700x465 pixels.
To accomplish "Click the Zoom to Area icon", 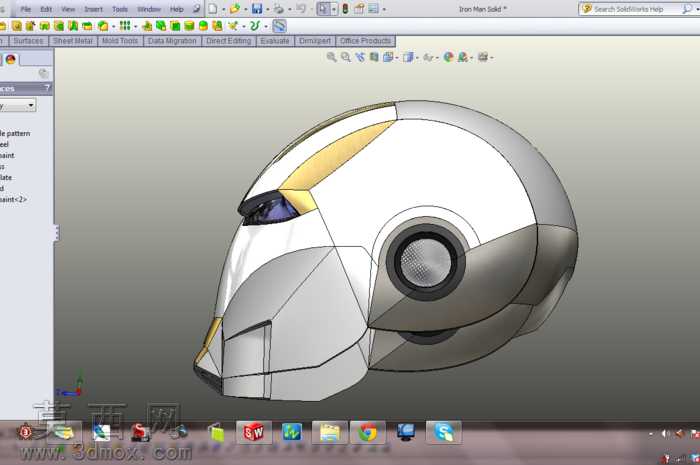I will [346, 57].
